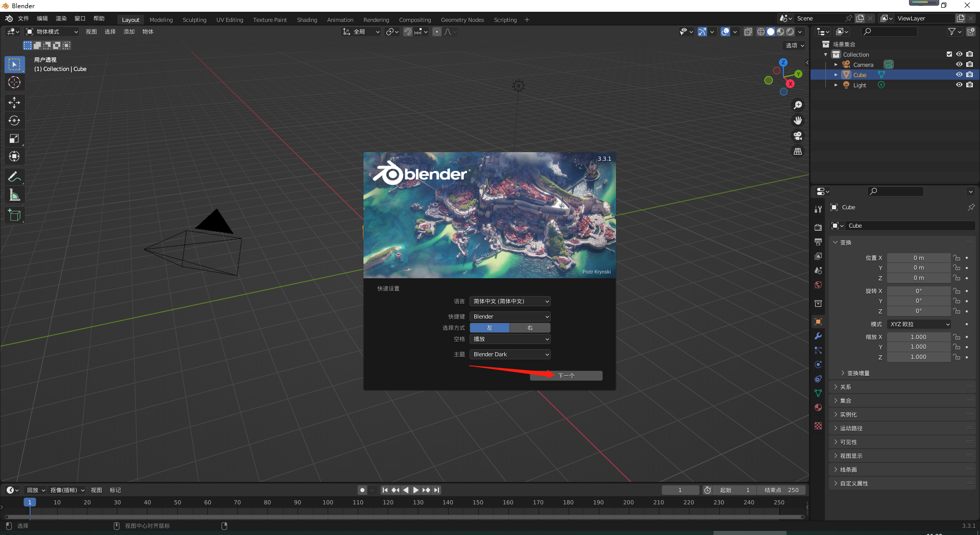Select rendered viewport shading sphere
980x535 pixels.
coord(790,32)
